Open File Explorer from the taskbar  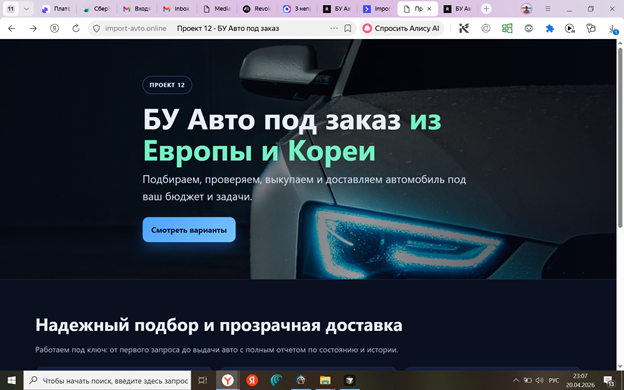(x=325, y=380)
